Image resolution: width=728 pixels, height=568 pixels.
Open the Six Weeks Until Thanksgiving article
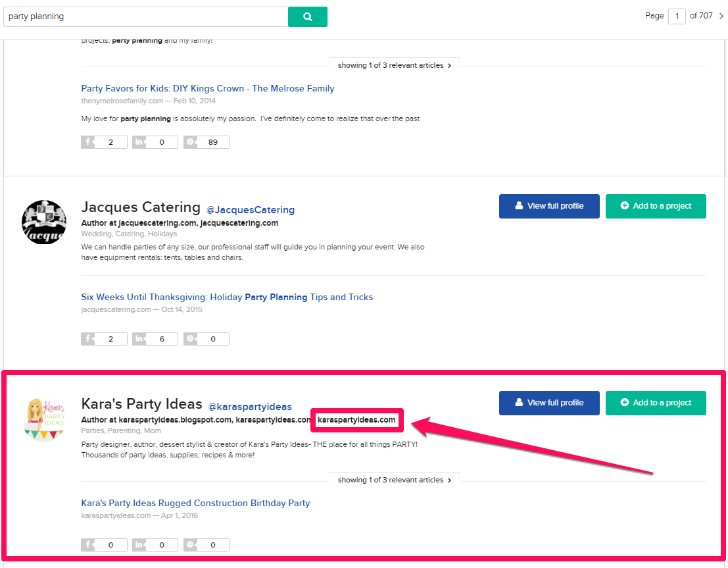point(227,297)
